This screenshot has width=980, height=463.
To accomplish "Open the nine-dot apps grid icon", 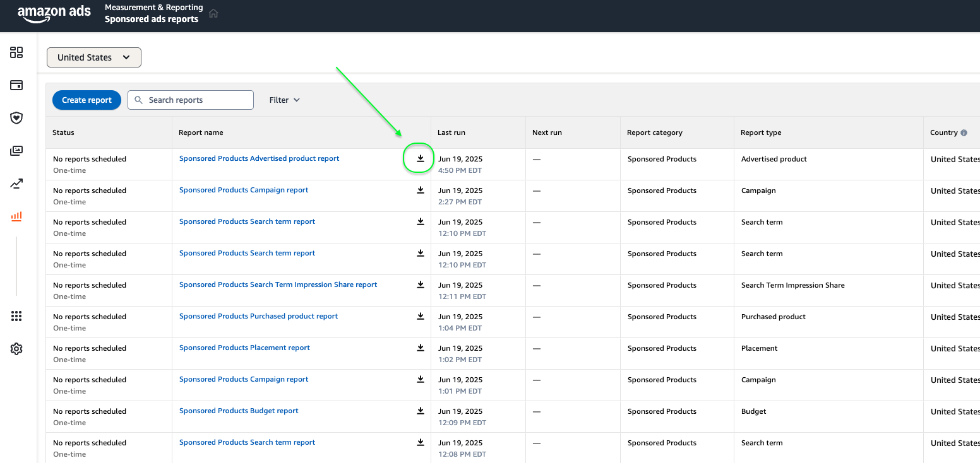I will coord(16,316).
